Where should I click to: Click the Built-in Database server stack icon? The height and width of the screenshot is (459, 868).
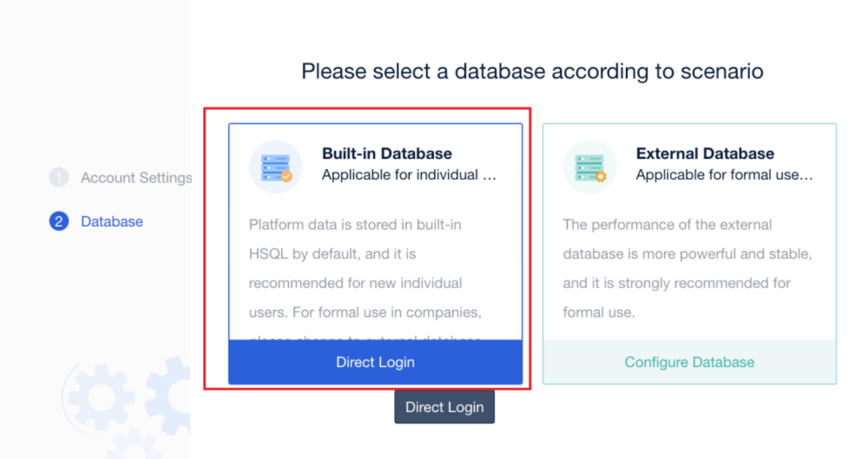click(275, 165)
